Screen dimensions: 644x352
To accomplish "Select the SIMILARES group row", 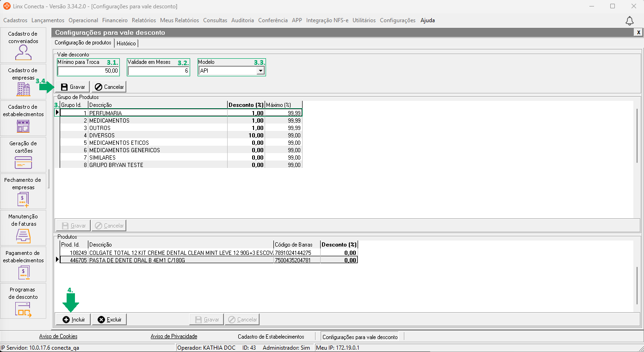I will click(x=181, y=157).
